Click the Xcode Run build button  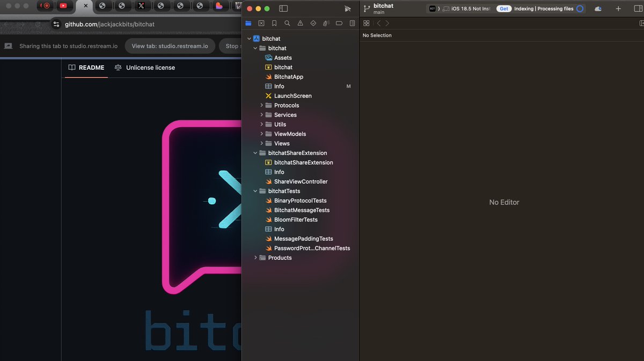(x=348, y=9)
